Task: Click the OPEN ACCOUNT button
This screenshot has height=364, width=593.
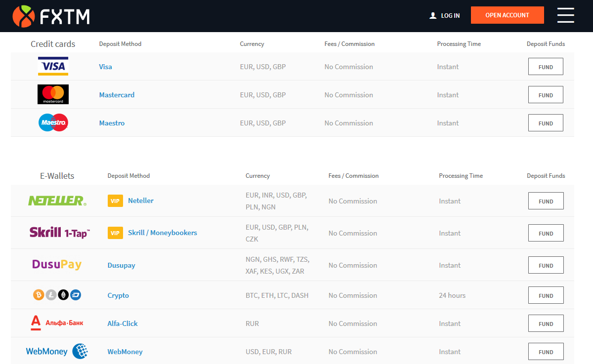Action: click(508, 15)
